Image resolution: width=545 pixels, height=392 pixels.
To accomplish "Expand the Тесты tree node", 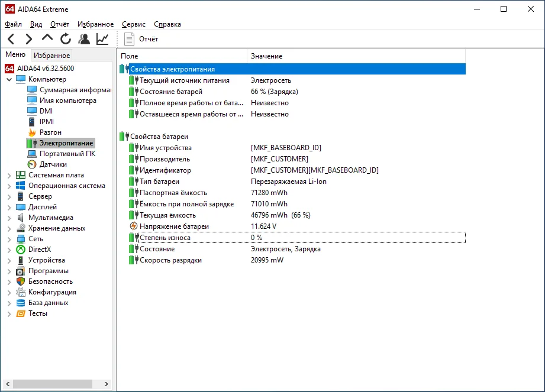I will [x=9, y=314].
